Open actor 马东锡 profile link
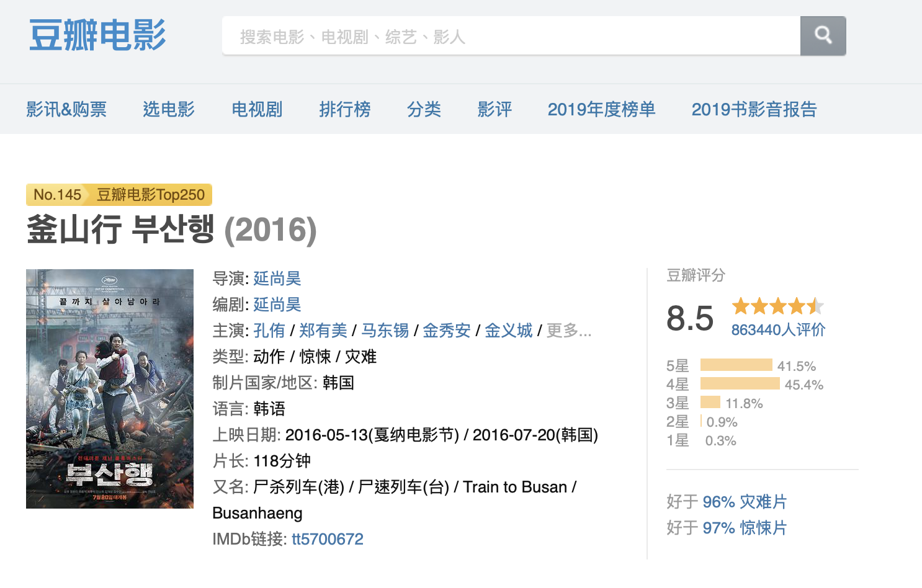The image size is (922, 588). coord(385,331)
